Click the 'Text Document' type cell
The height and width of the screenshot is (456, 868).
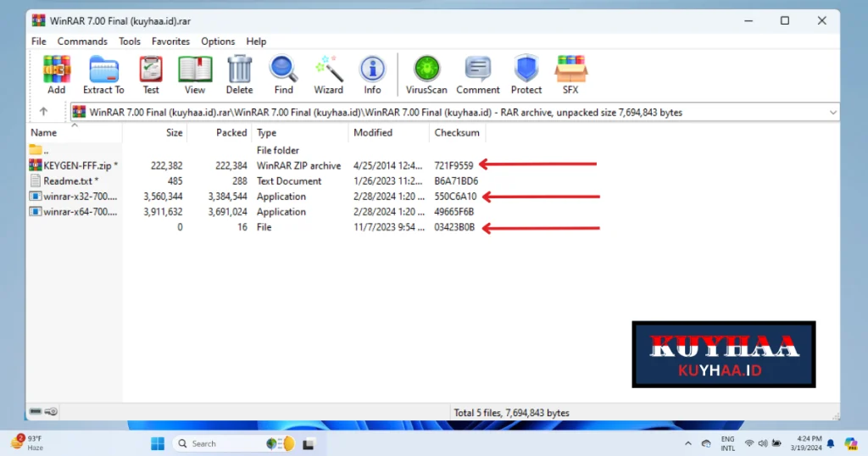pos(289,181)
